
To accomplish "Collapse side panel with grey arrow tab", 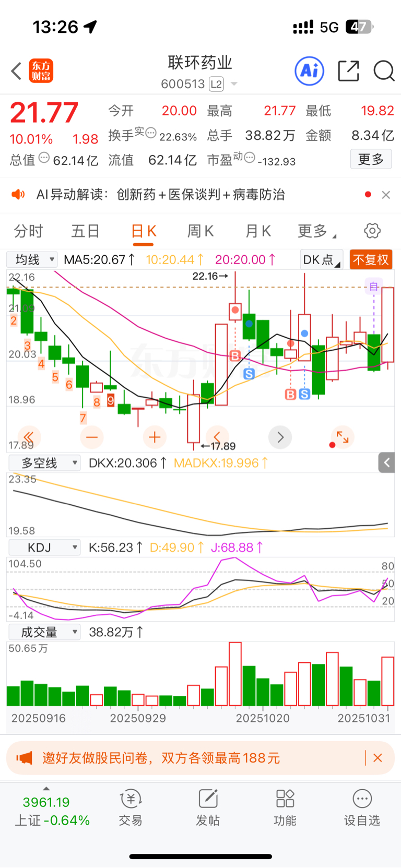I will coord(387,462).
